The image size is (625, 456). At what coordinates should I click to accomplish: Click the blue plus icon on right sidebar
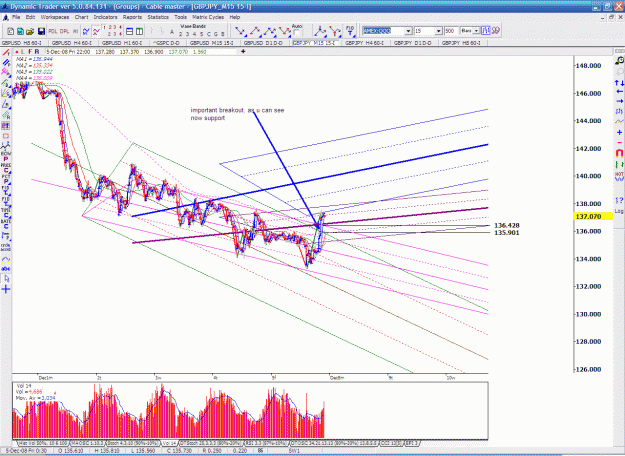pos(619,132)
